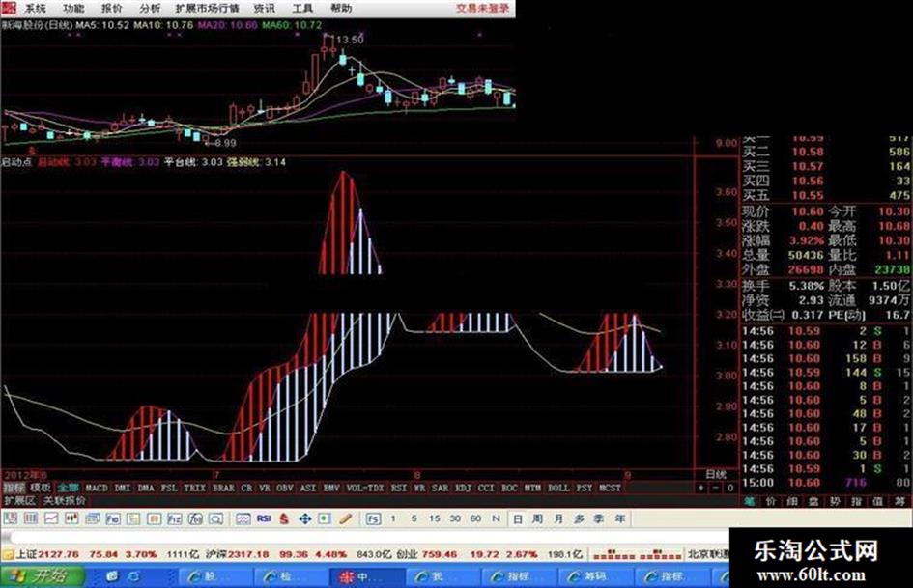Open the 功能 menu
913x588 pixels.
[73, 8]
